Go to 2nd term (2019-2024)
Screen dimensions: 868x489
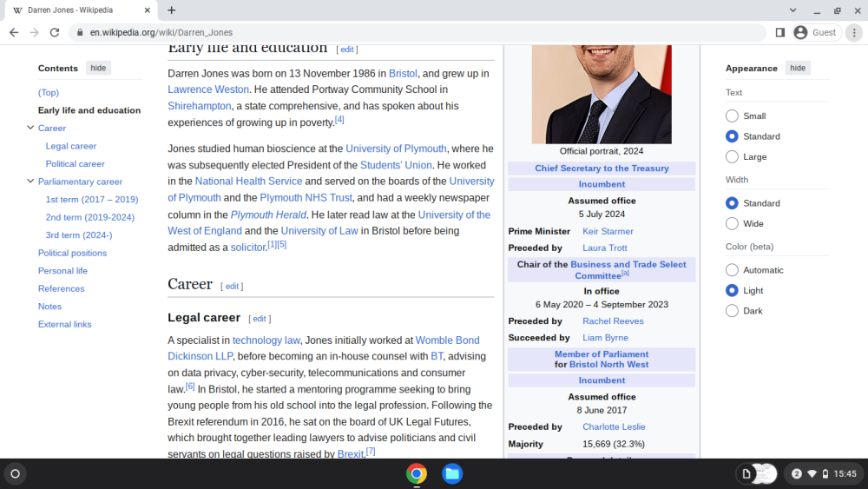[x=89, y=217]
